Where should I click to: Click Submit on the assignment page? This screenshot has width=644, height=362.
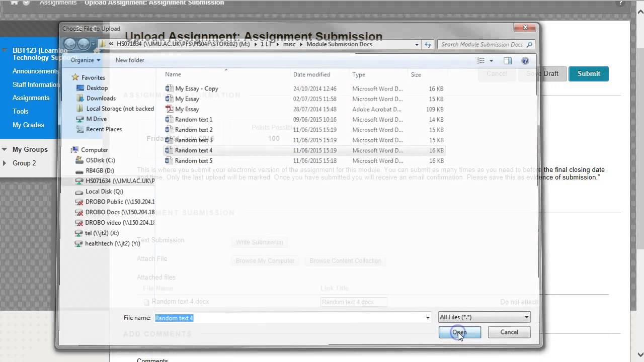tap(589, 73)
